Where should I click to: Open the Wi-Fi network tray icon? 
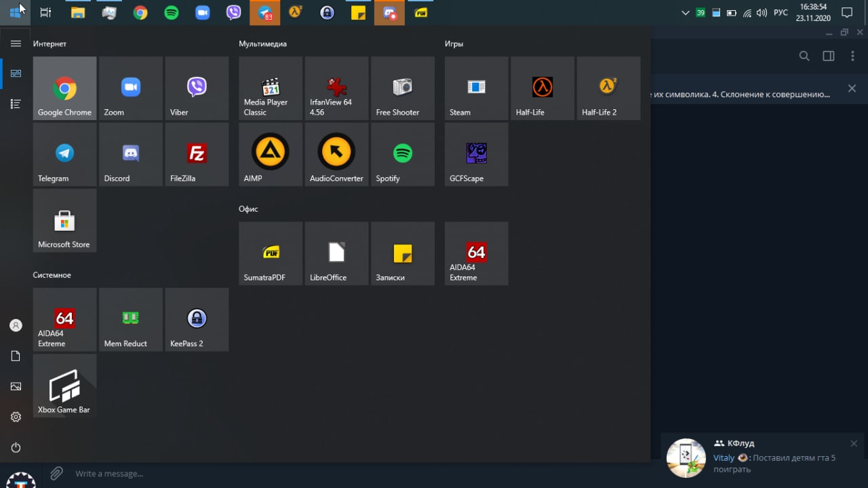tap(747, 12)
